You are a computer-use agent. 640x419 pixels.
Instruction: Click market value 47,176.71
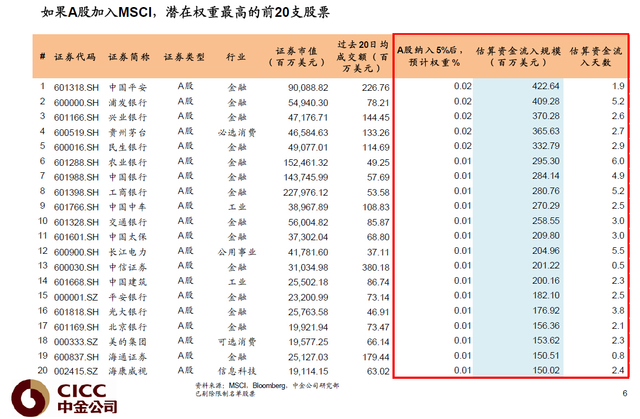tap(308, 117)
